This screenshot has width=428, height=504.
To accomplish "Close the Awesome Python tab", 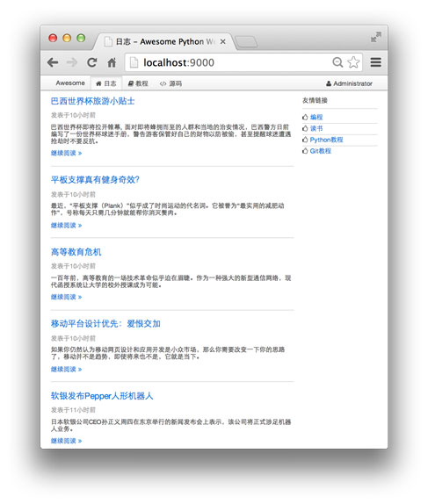I will pos(222,42).
